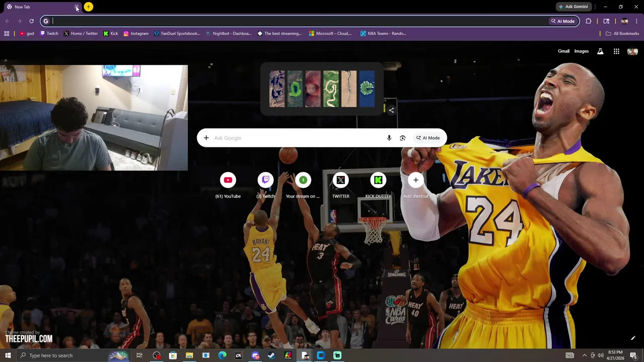Open the volume control in system tray

pyautogui.click(x=600, y=355)
